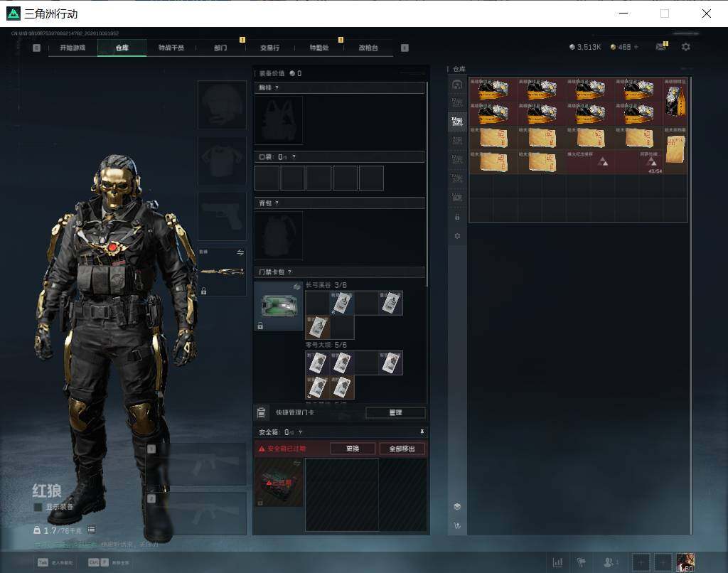
Task: Select the empty chest rig slot under 胸挂
Action: click(x=279, y=120)
